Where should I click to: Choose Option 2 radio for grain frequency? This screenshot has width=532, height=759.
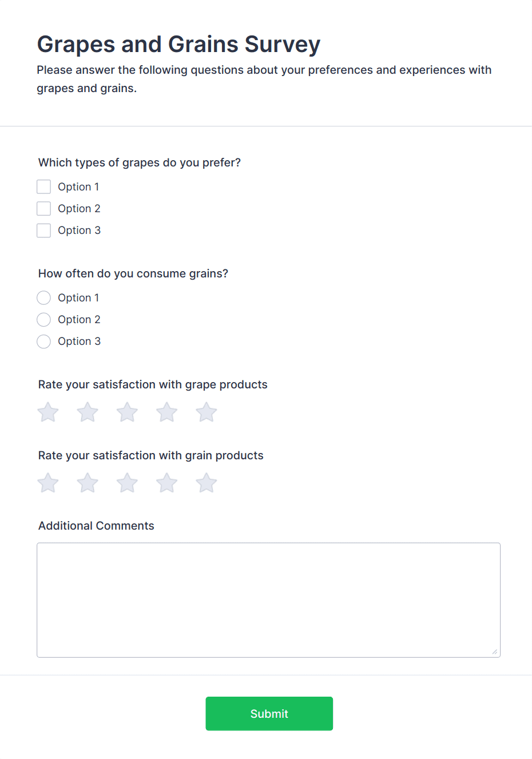point(44,320)
